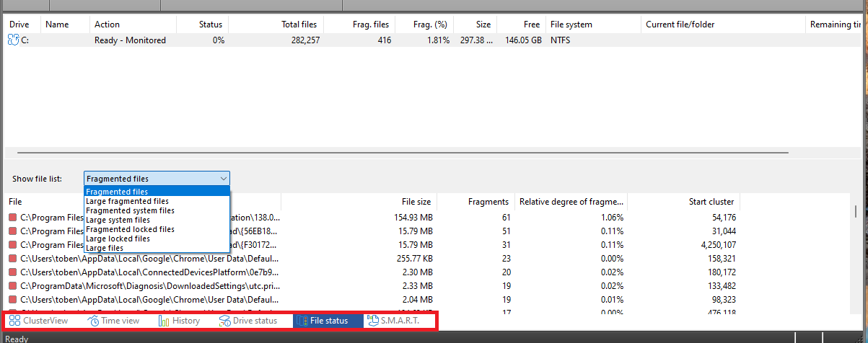Click the Name column header
This screenshot has height=343, width=868.
(65, 24)
